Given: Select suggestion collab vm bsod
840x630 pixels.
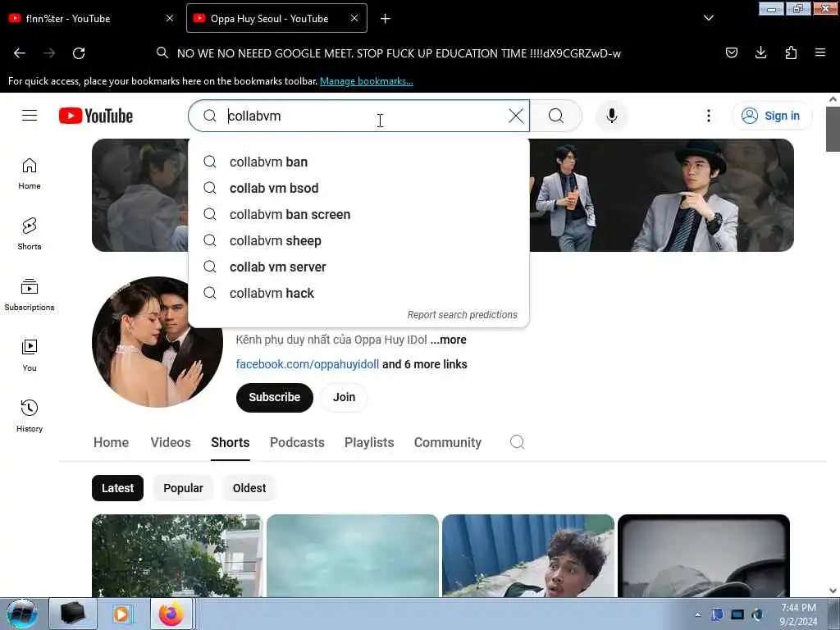Looking at the screenshot, I should (359, 188).
